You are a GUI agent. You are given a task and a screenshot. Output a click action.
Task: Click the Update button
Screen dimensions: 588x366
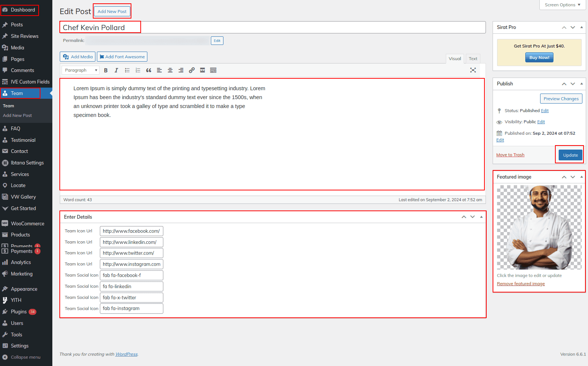click(x=570, y=155)
